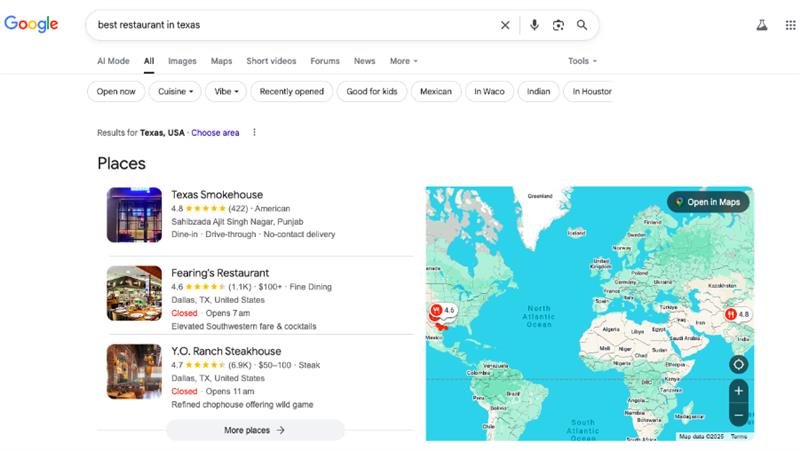Open the three-dot results options menu

(x=254, y=132)
